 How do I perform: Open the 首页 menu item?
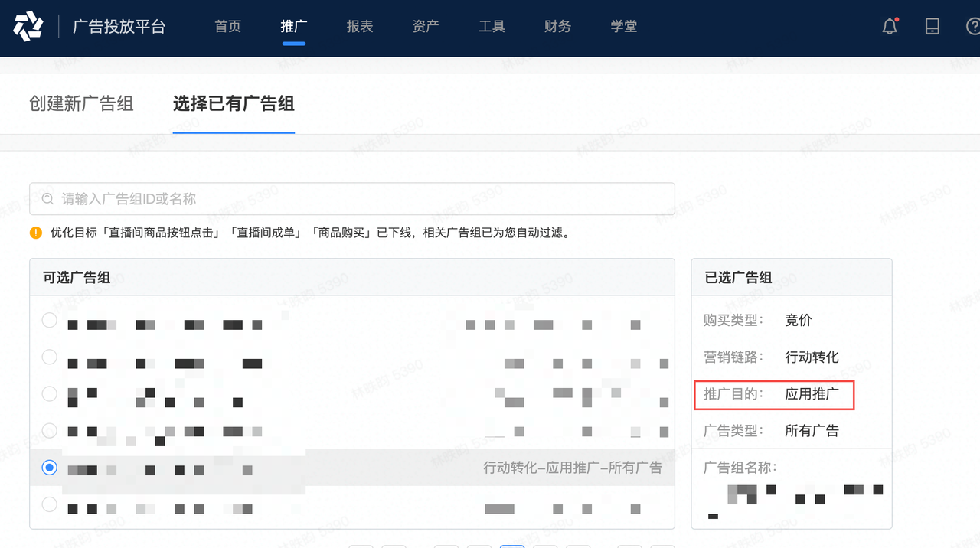[x=227, y=26]
